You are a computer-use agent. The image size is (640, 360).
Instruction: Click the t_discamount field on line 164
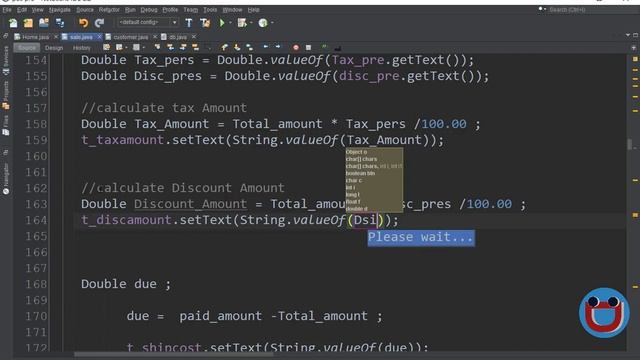click(x=127, y=220)
